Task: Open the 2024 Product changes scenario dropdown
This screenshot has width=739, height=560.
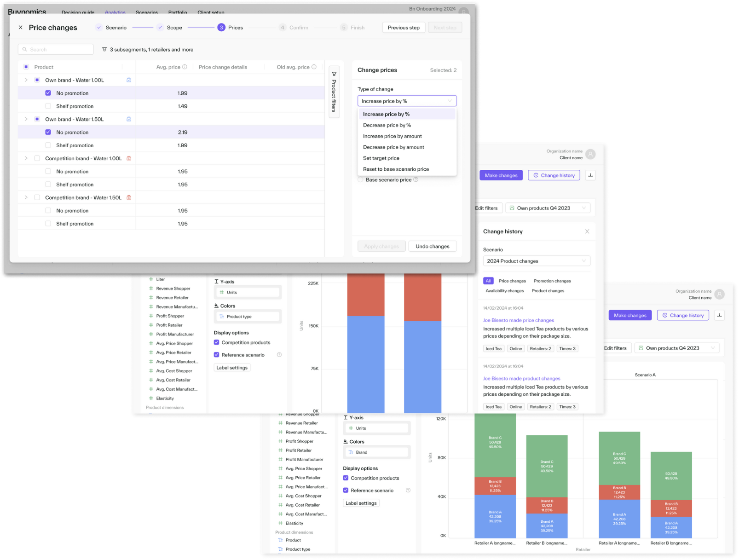Action: click(536, 260)
